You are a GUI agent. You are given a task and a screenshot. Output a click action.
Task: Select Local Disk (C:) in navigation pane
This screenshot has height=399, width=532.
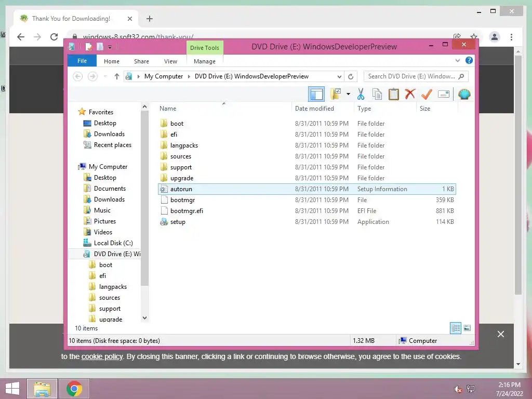point(113,243)
